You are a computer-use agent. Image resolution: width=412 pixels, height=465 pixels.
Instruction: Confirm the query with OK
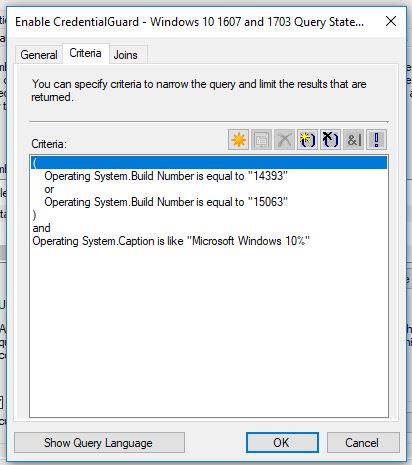click(282, 443)
